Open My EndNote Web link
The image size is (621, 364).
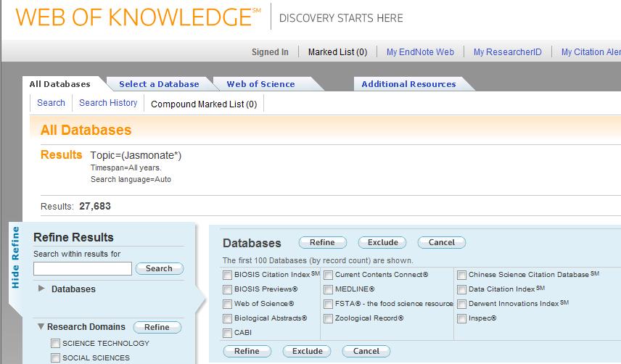[x=420, y=51]
